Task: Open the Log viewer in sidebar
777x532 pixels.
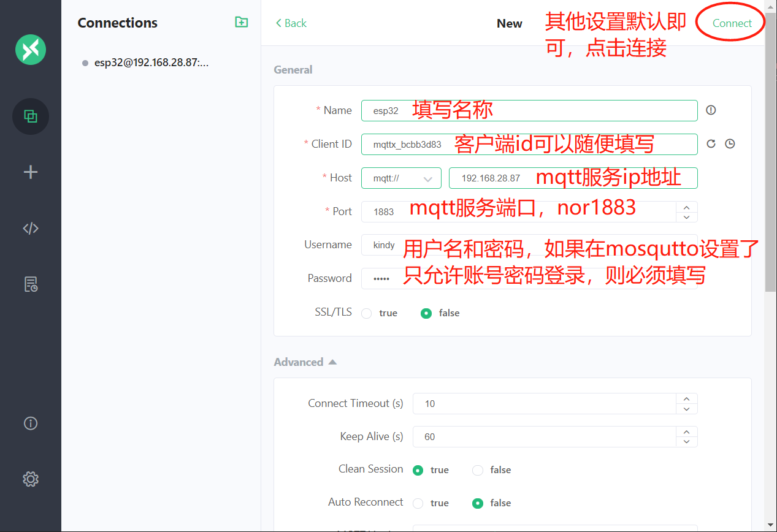Action: tap(30, 284)
